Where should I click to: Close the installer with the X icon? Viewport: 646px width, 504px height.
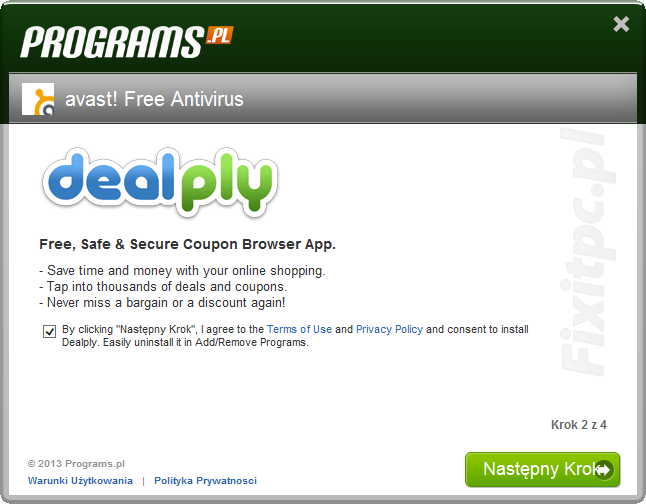(x=621, y=24)
